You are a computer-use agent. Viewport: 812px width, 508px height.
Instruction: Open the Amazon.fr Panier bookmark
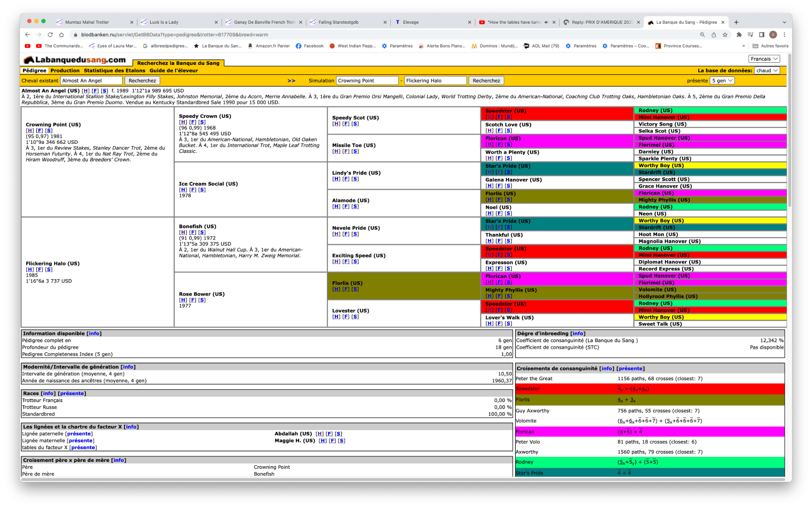click(269, 46)
